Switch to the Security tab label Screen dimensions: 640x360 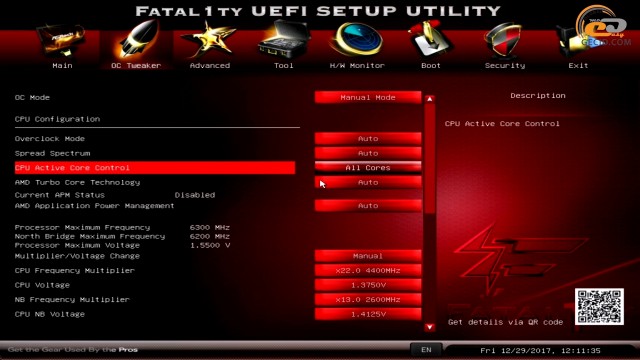[505, 65]
